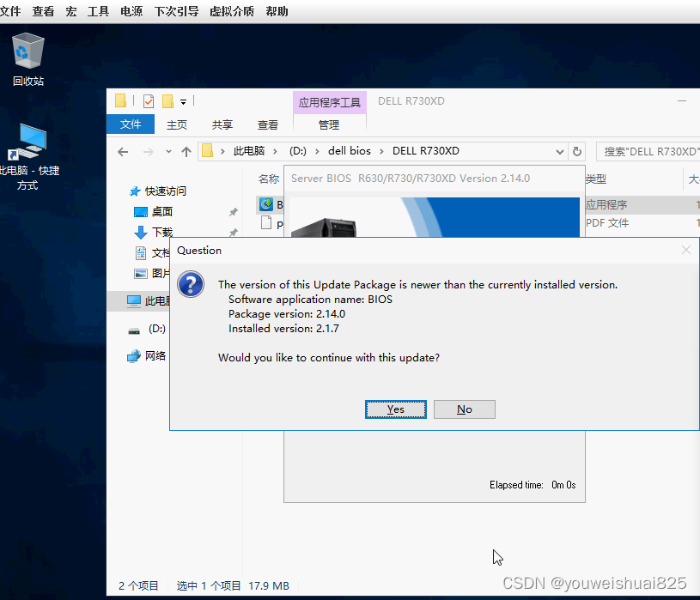The height and width of the screenshot is (600, 700).
Task: Select 桌面 in navigation pane
Action: click(x=162, y=211)
